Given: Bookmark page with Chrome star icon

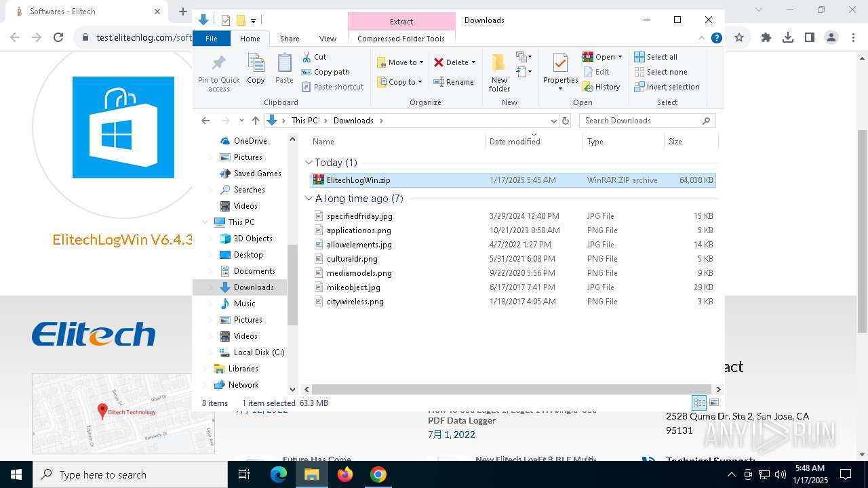Looking at the screenshot, I should coord(739,38).
